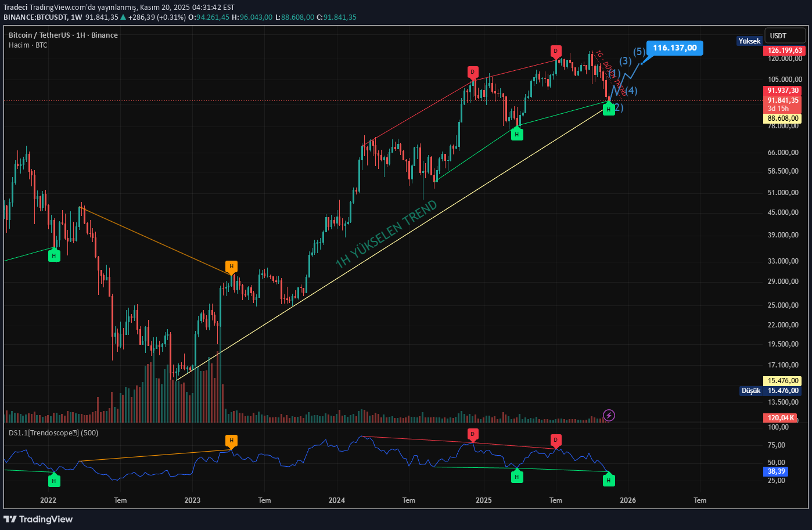Click the 116.137,00 blue price callout
812x530 pixels.
(674, 48)
